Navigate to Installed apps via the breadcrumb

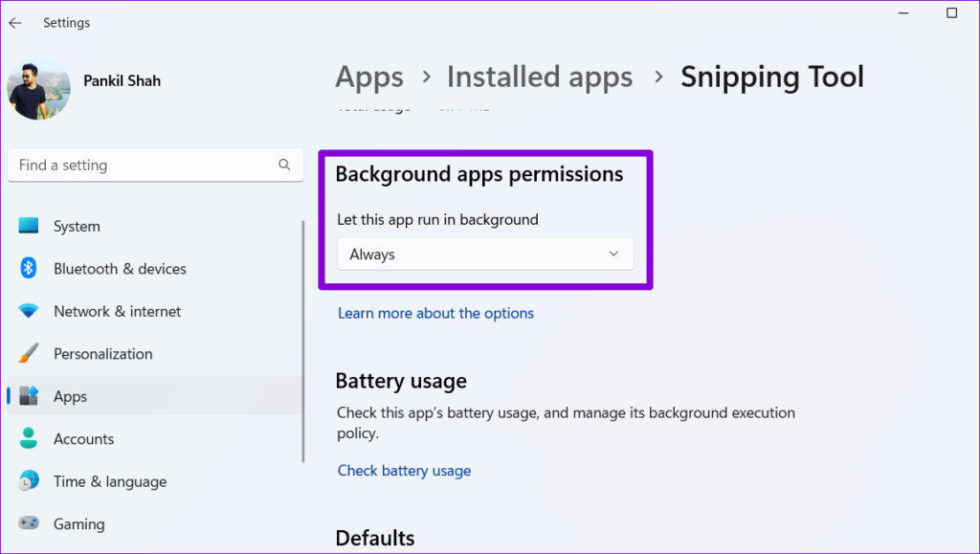[x=539, y=77]
